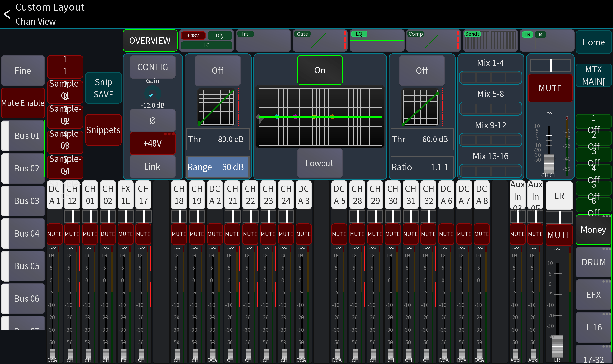Image resolution: width=613 pixels, height=364 pixels.
Task: Click the Snip SAVE button
Action: click(103, 88)
